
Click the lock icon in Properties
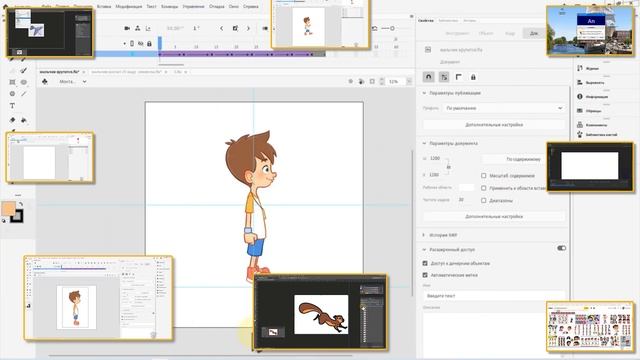point(473,77)
